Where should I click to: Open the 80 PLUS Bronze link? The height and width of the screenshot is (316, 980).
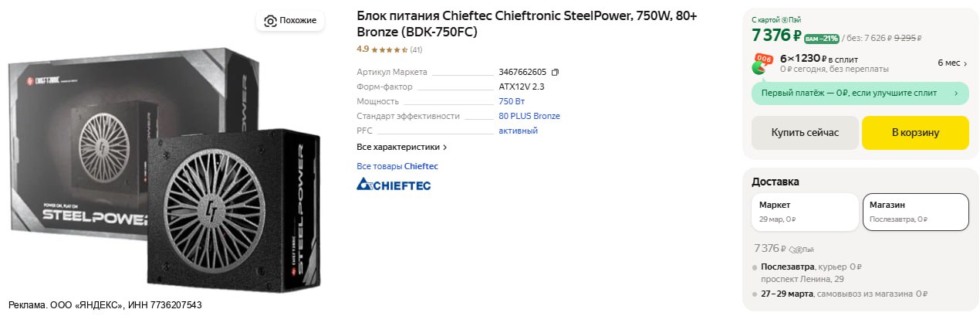(529, 116)
